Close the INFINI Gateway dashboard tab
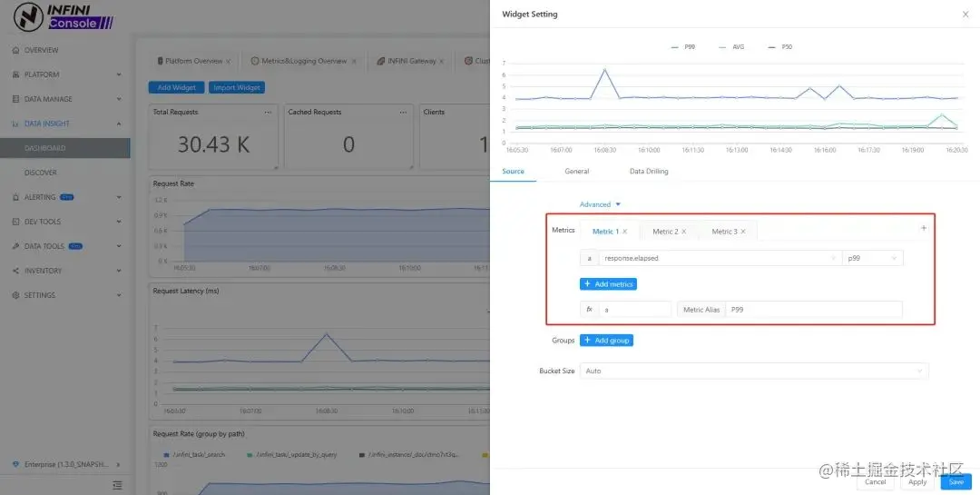 point(441,62)
